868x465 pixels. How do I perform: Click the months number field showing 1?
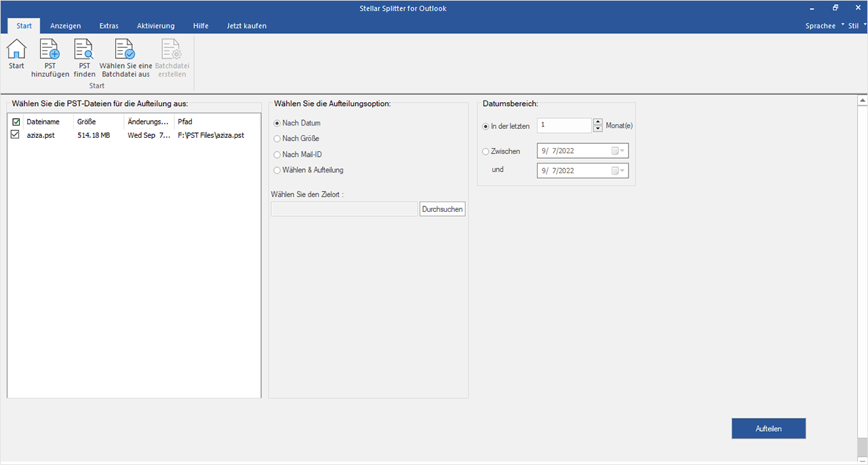point(565,126)
